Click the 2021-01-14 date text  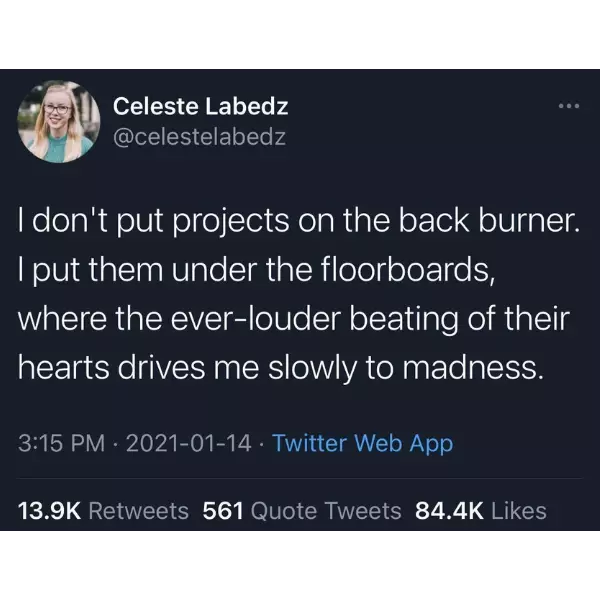pyautogui.click(x=188, y=443)
